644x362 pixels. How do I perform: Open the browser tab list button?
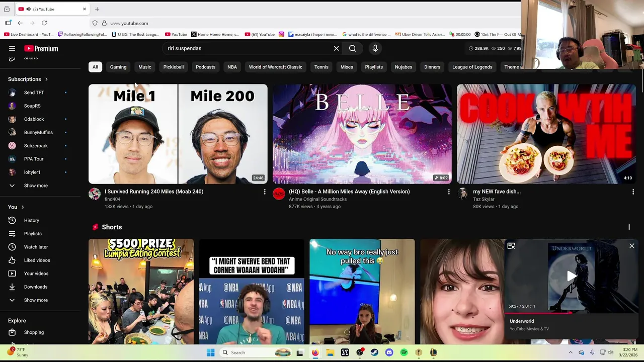tap(7, 9)
